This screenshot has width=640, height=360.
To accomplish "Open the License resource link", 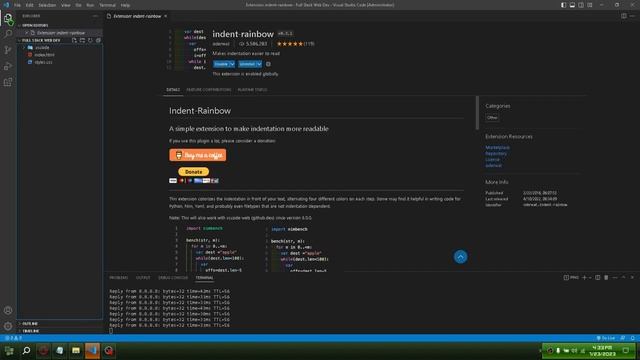I will coord(492,160).
